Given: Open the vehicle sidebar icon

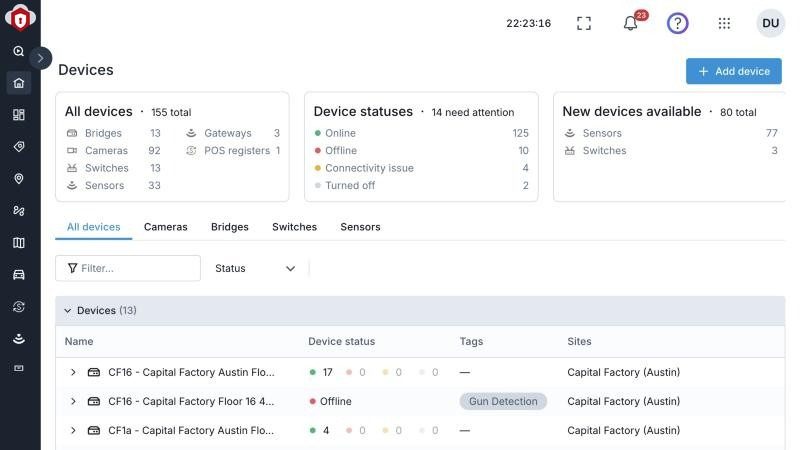Looking at the screenshot, I should point(19,274).
